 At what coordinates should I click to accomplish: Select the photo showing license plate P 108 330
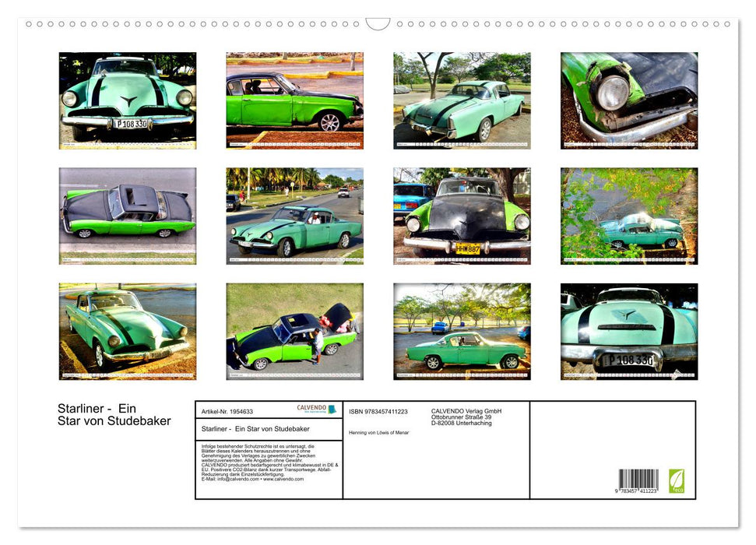(629, 331)
